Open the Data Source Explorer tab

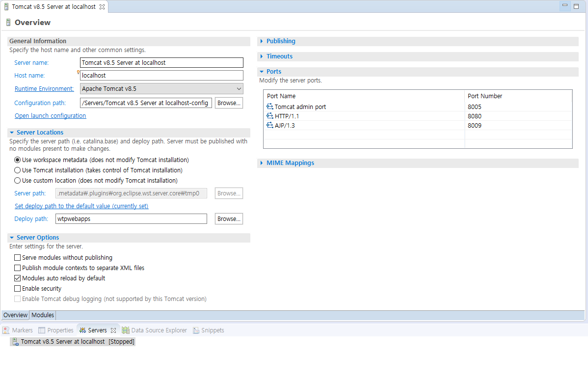pos(155,330)
